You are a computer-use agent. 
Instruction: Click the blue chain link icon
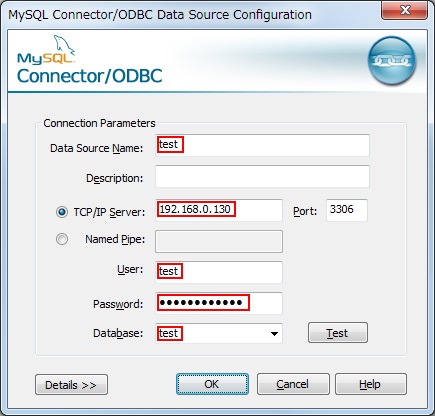(x=392, y=60)
